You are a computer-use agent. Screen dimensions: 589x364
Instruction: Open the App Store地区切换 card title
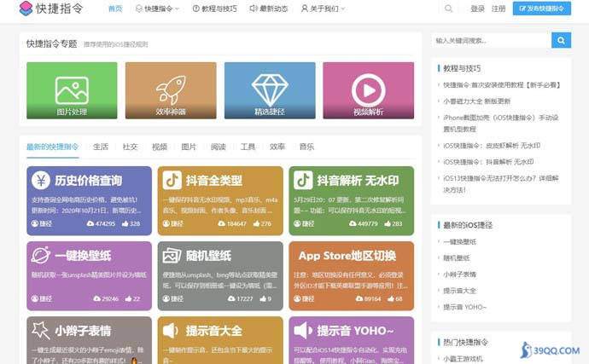347,256
